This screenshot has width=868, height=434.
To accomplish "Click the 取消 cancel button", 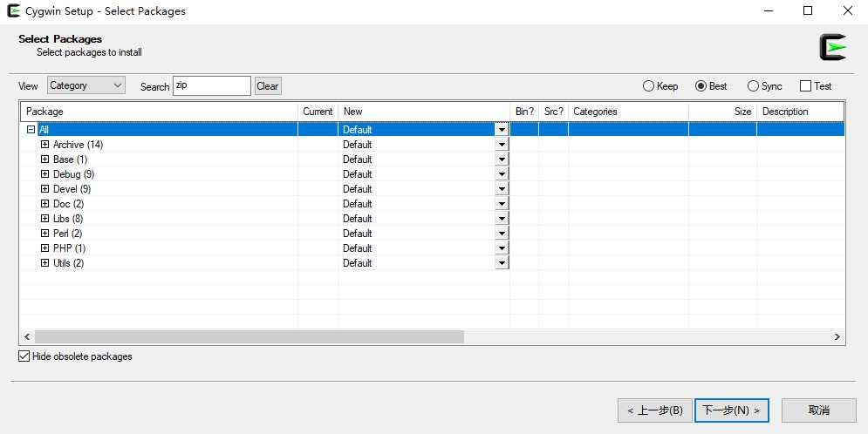I will click(x=819, y=410).
